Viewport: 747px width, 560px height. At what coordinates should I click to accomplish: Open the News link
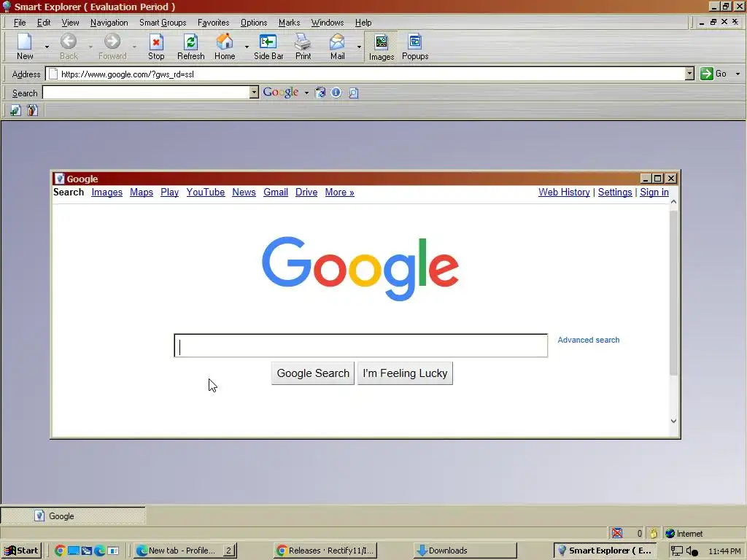point(244,192)
